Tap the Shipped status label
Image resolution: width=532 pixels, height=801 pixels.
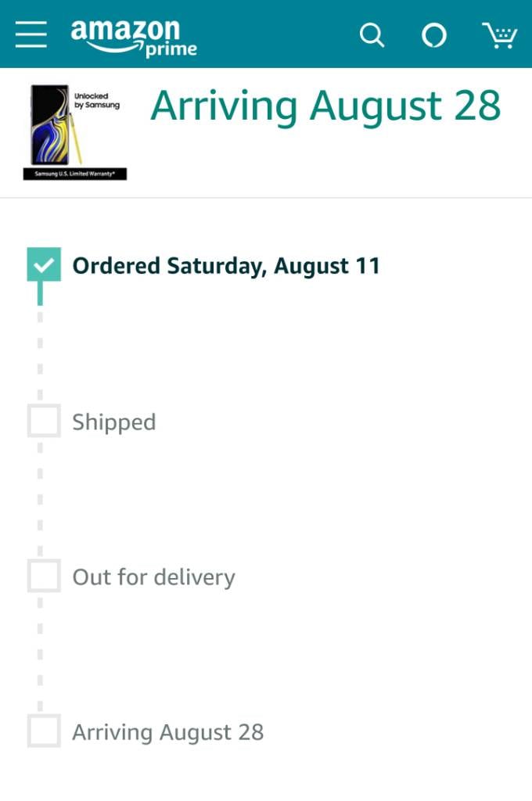coord(114,422)
